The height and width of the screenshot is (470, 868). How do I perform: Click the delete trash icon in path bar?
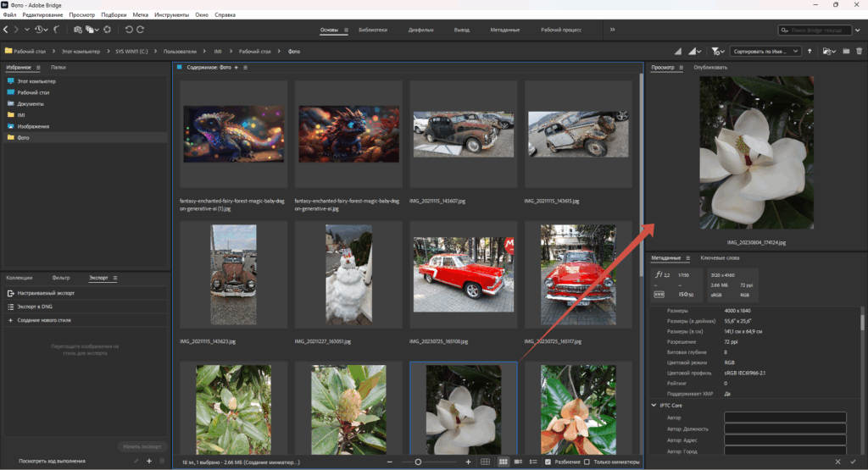[x=860, y=52]
